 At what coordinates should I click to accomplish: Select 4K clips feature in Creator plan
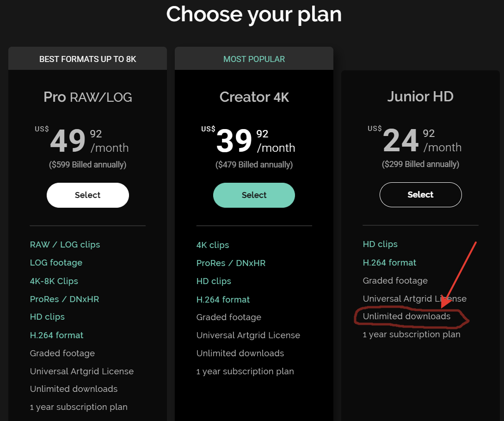212,245
